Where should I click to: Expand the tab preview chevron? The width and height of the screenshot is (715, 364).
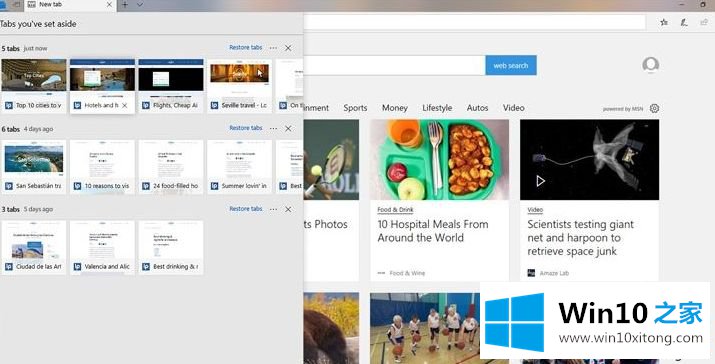click(x=140, y=5)
